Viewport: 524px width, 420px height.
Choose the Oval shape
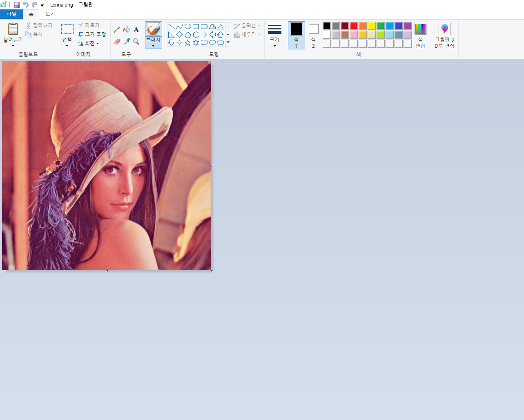[188, 27]
